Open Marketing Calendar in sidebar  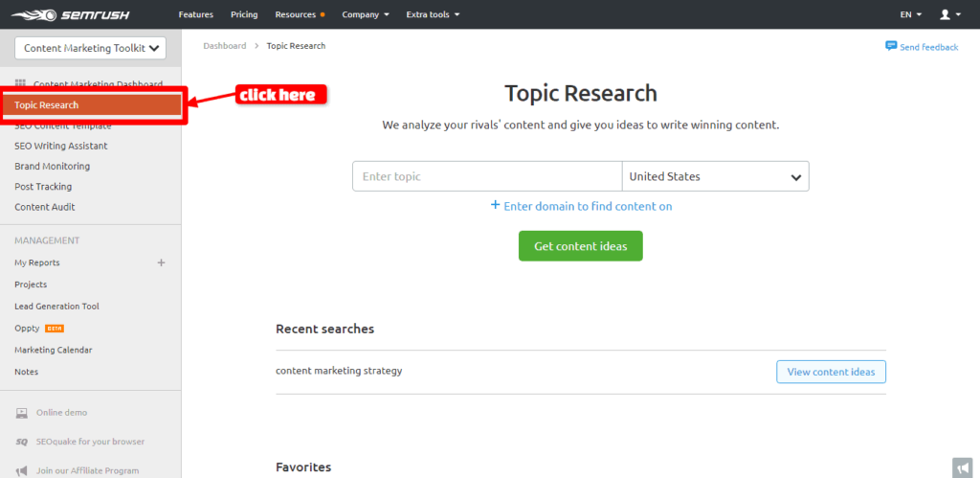pyautogui.click(x=54, y=351)
